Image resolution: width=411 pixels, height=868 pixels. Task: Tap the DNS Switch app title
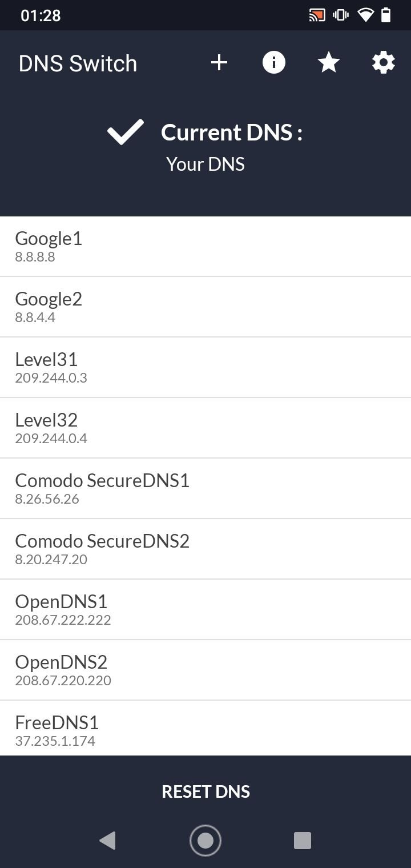click(78, 63)
